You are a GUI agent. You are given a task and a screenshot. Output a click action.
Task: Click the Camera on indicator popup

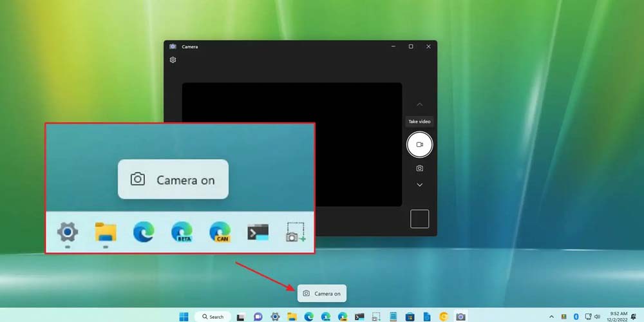point(322,294)
